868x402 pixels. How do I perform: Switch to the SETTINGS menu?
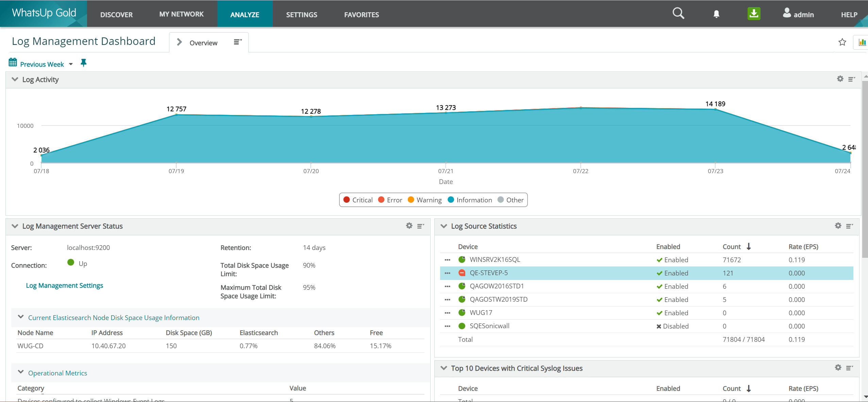(301, 14)
